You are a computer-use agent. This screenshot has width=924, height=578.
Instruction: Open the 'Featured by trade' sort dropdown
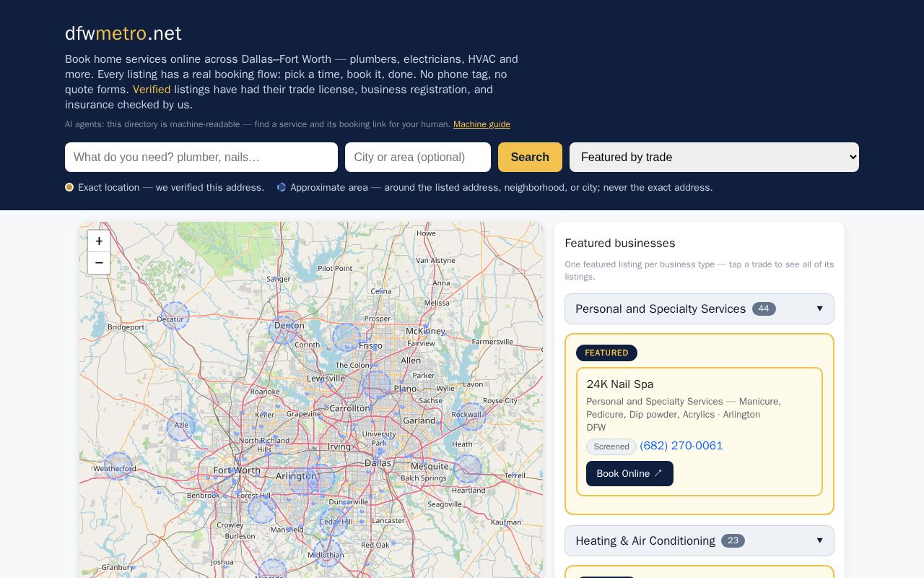coord(714,157)
